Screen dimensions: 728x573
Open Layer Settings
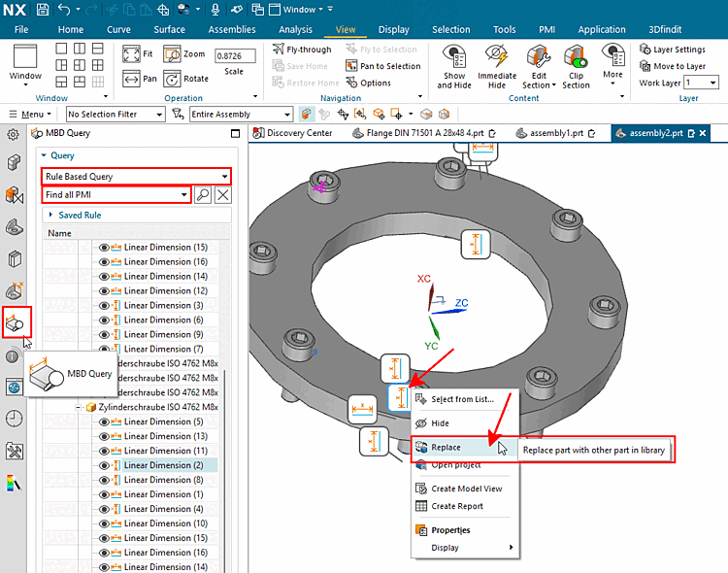(x=673, y=50)
